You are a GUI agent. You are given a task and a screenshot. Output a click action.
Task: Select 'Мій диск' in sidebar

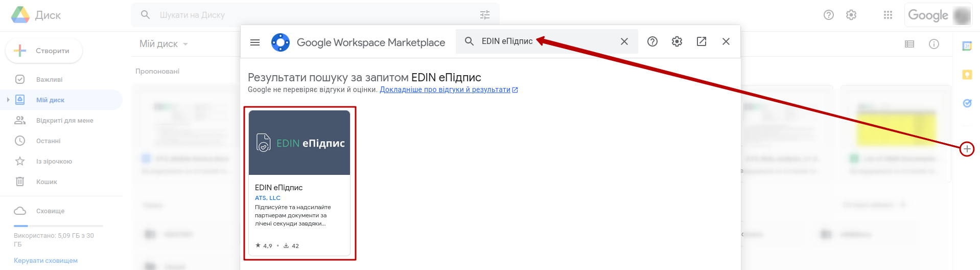[61, 100]
